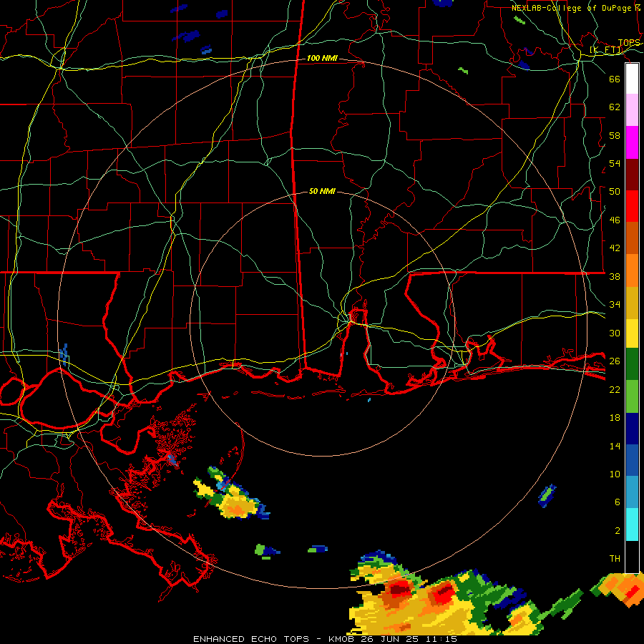Select the dark green legend swatch
644x644 pixels.
tap(632, 364)
